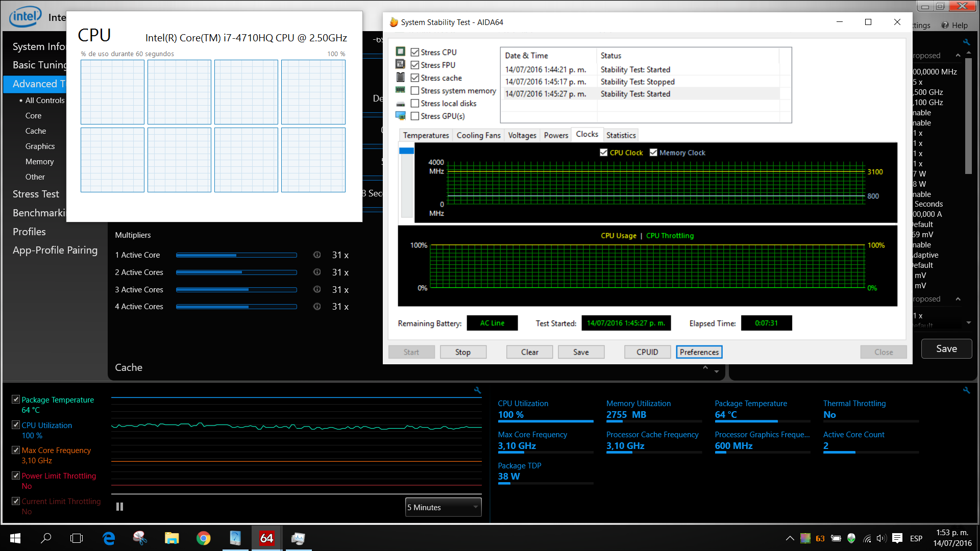Collapse the lower Proposed column chevron

pos(958,299)
